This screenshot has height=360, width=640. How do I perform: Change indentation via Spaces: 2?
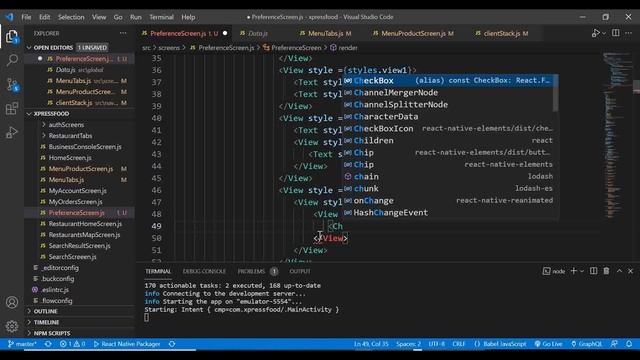tap(408, 344)
